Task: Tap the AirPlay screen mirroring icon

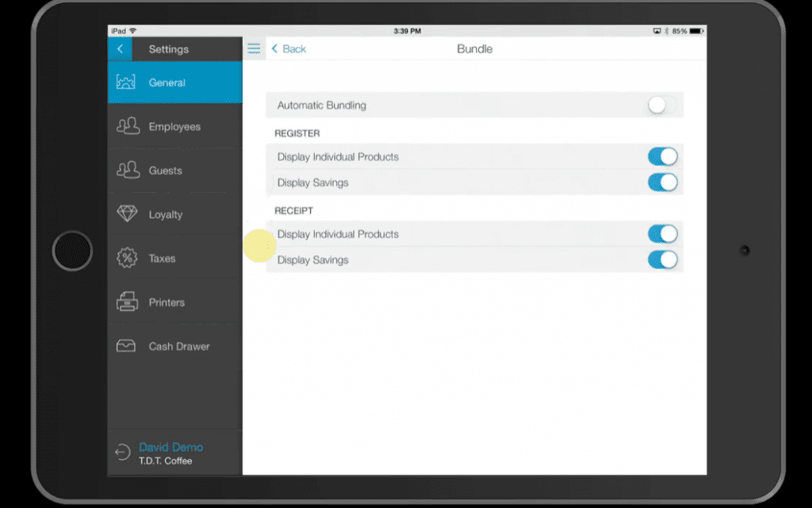Action: 657,31
